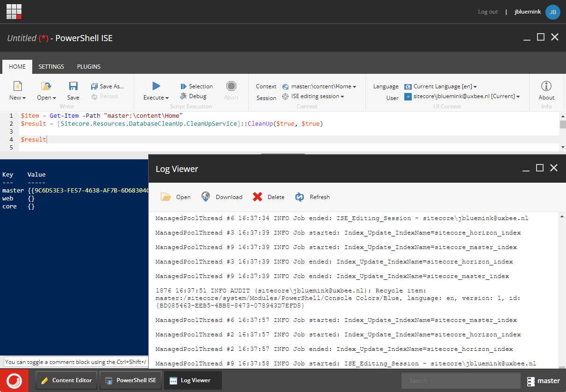566x392 pixels.
Task: Switch to the SETTINGS tab
Action: coord(51,66)
